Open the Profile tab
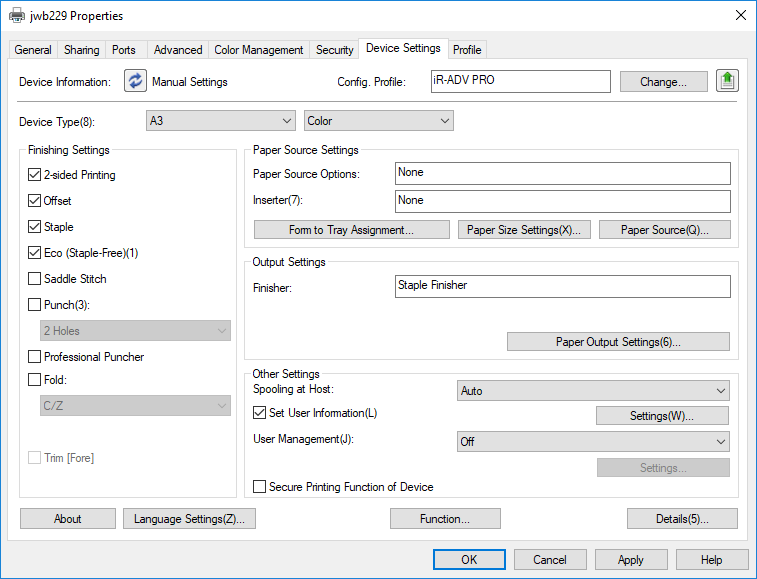 click(x=467, y=50)
